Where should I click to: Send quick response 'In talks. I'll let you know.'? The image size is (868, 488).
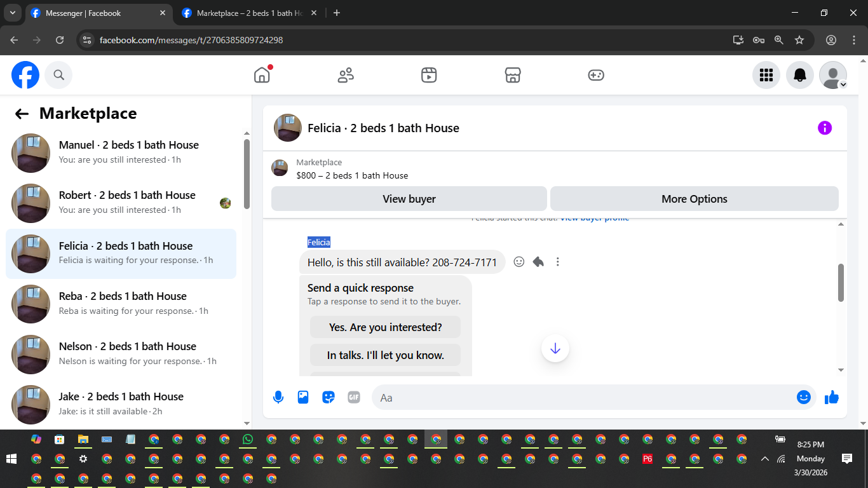coord(385,355)
